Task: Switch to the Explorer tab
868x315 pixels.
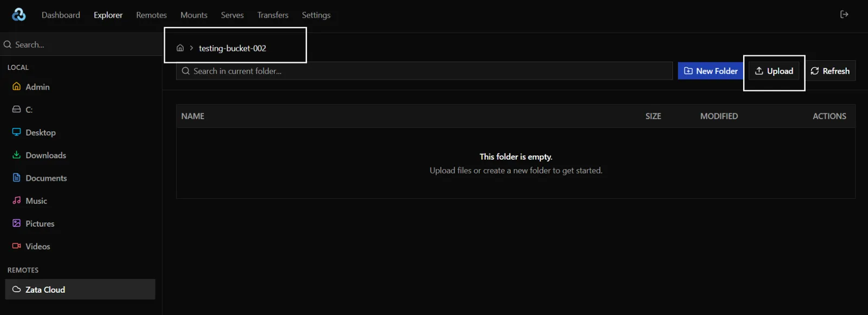Action: click(108, 15)
